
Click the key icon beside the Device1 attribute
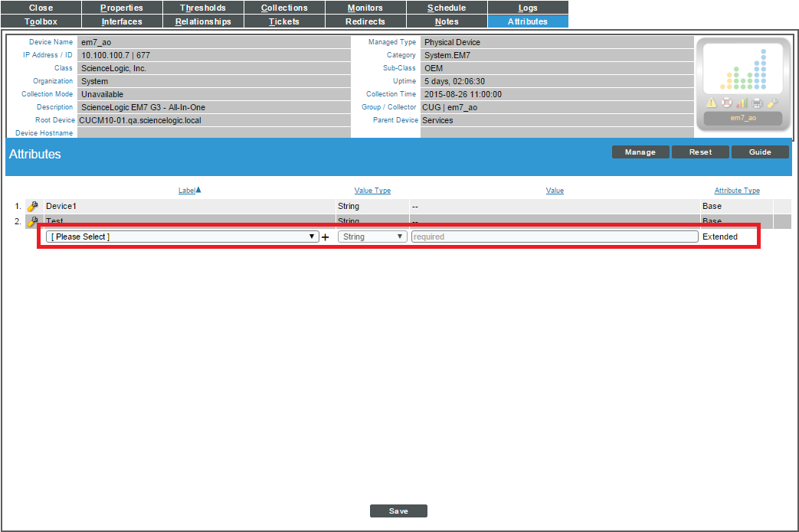[x=32, y=205]
